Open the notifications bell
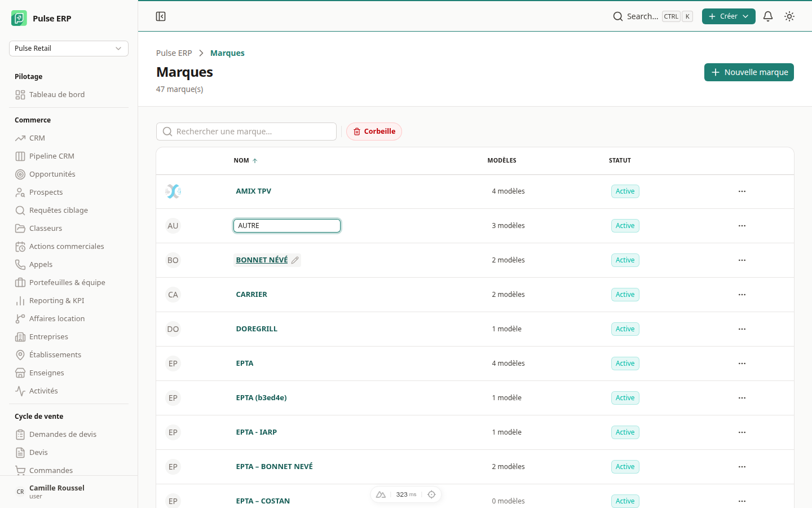812x508 pixels. (x=768, y=16)
